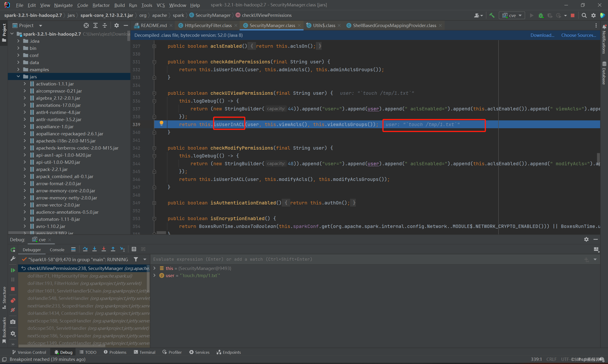Toggle frames filter funnel icon
Image resolution: width=608 pixels, height=364 pixels.
click(136, 259)
